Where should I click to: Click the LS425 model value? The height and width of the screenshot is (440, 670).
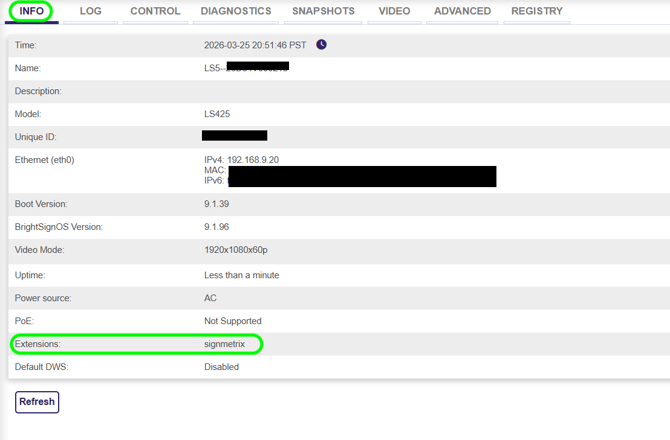point(217,114)
